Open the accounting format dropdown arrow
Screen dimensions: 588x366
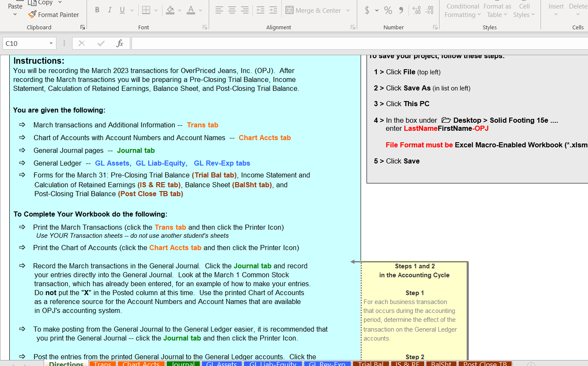point(377,10)
